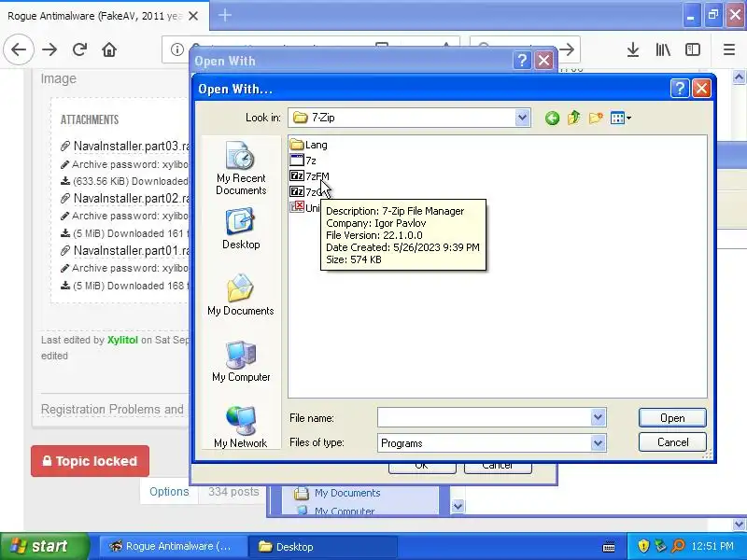Click the Open button
The image size is (747, 560).
coord(672,417)
